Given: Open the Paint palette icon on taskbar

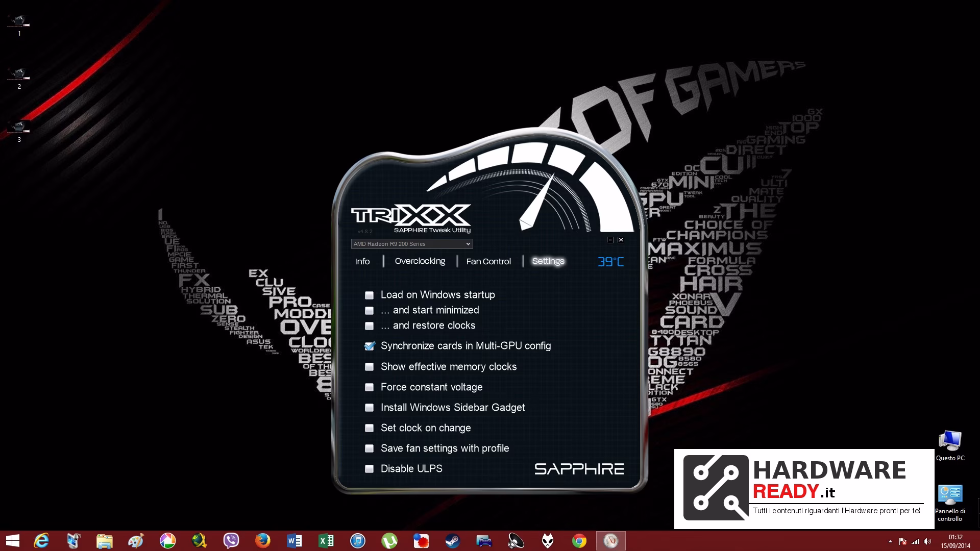Looking at the screenshot, I should [136, 541].
